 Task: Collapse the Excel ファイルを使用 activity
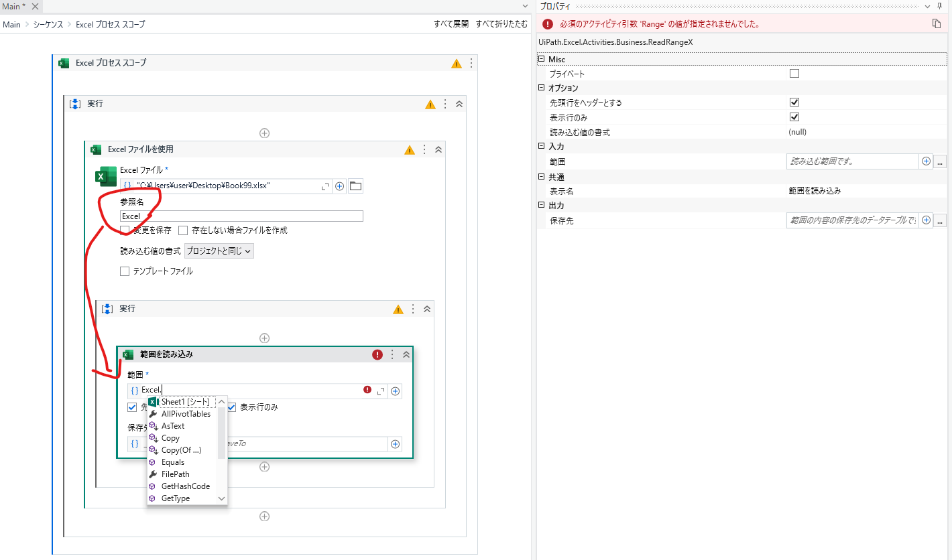click(438, 149)
